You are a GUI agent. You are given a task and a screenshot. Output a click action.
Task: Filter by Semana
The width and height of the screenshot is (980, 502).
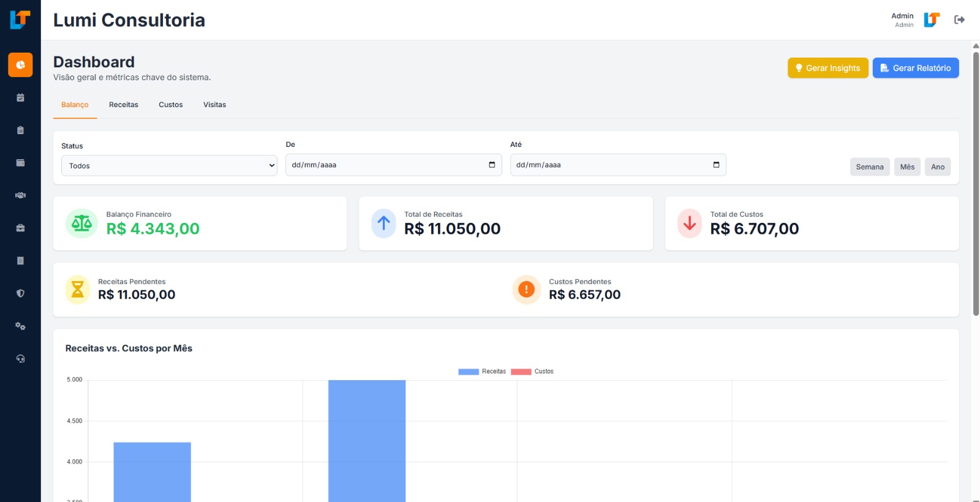click(x=870, y=167)
